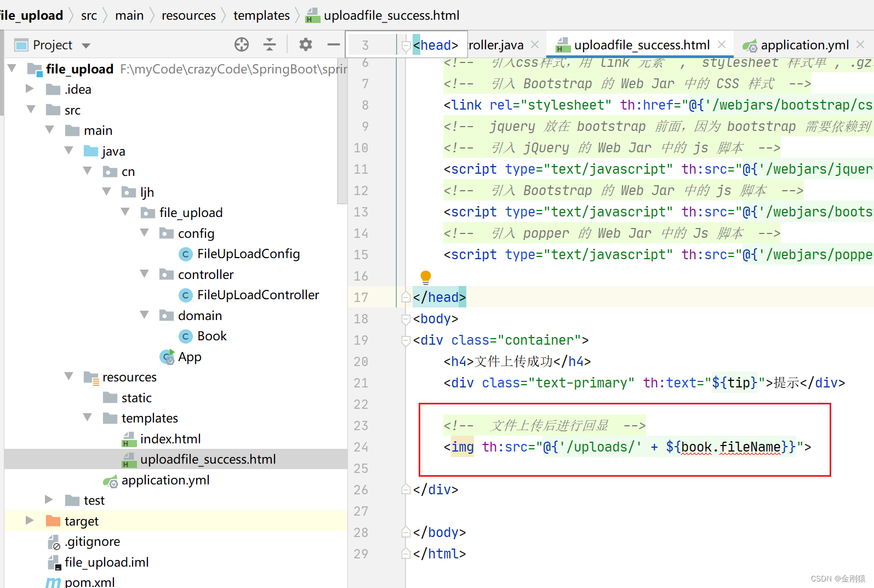Collapse the domain package arrow
The width and height of the screenshot is (874, 588).
pos(145,315)
